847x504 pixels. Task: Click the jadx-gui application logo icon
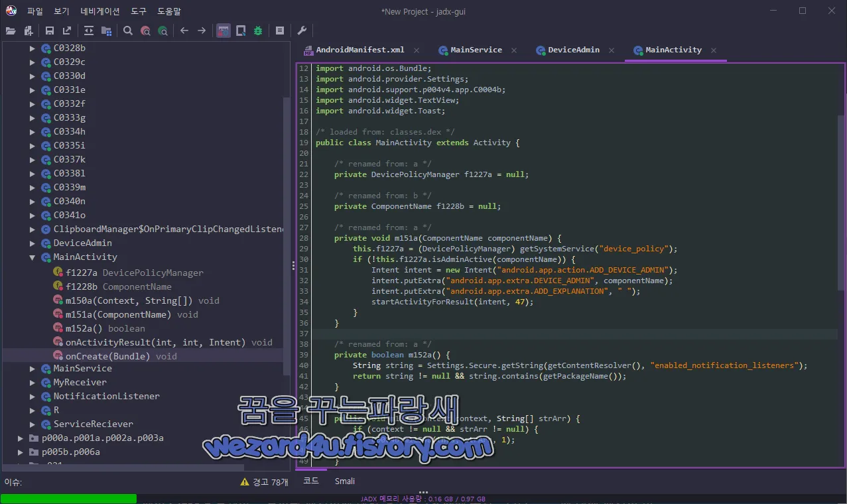pyautogui.click(x=11, y=11)
